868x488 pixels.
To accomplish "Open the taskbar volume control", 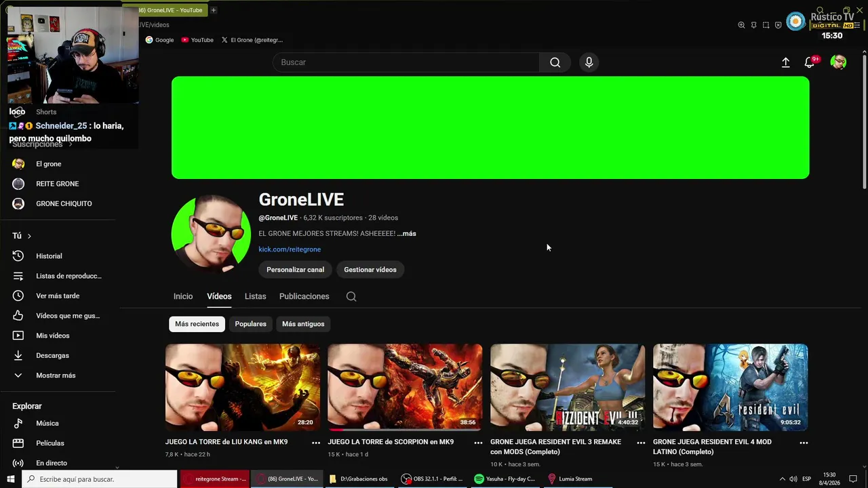I will (x=793, y=479).
